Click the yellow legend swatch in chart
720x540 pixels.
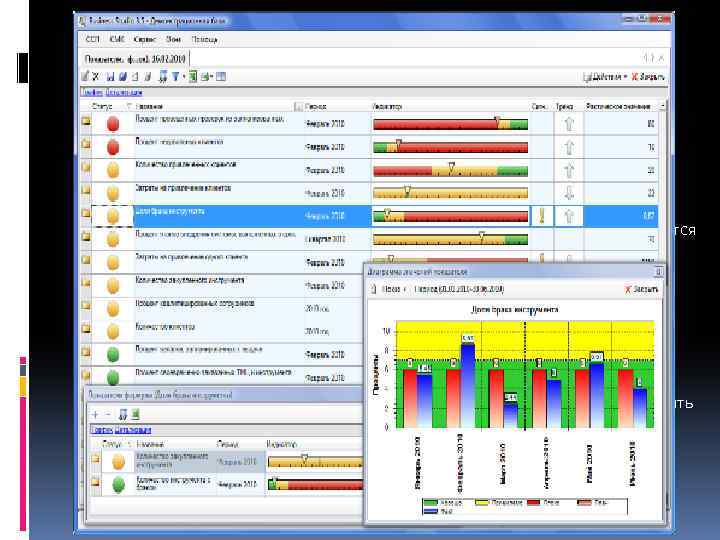[482, 502]
